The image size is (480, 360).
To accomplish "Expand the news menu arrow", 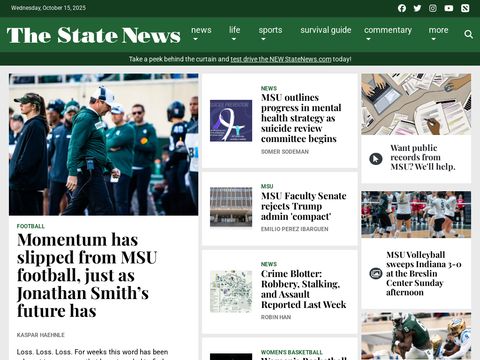I will pyautogui.click(x=195, y=39).
